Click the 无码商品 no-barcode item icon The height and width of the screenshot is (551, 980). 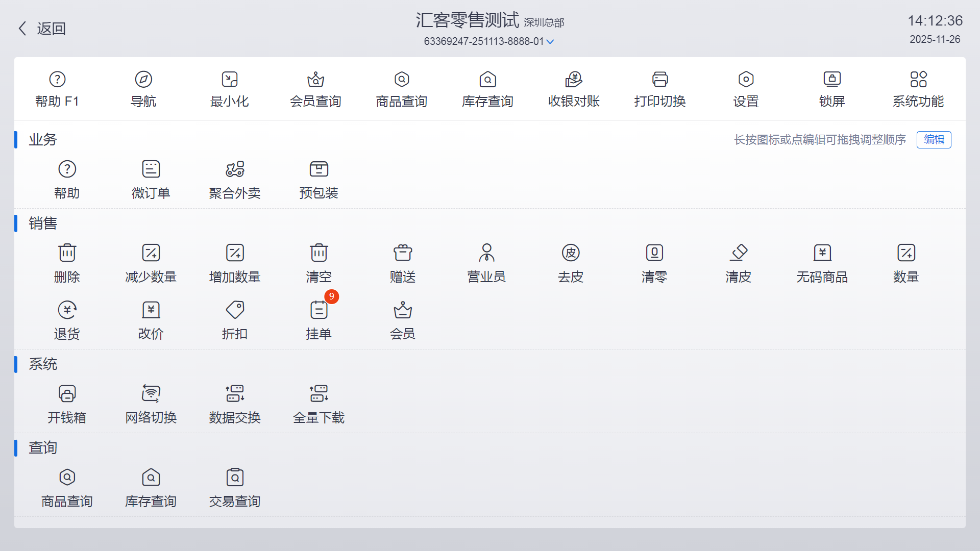tap(822, 253)
